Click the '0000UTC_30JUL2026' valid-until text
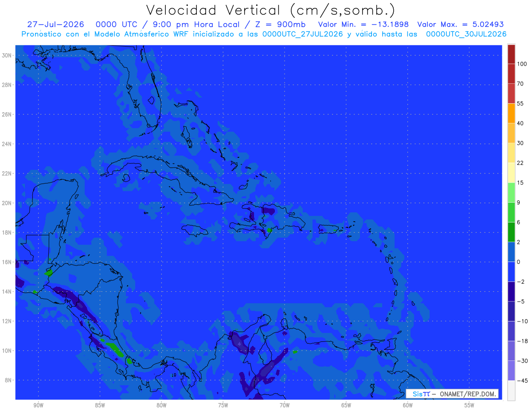Image resolution: width=532 pixels, height=411 pixels. 466,34
